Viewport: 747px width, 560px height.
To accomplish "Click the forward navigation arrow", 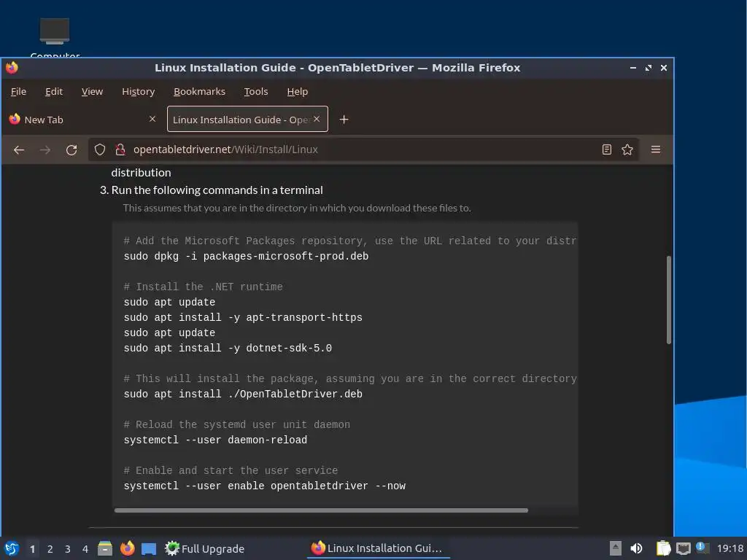I will [45, 150].
